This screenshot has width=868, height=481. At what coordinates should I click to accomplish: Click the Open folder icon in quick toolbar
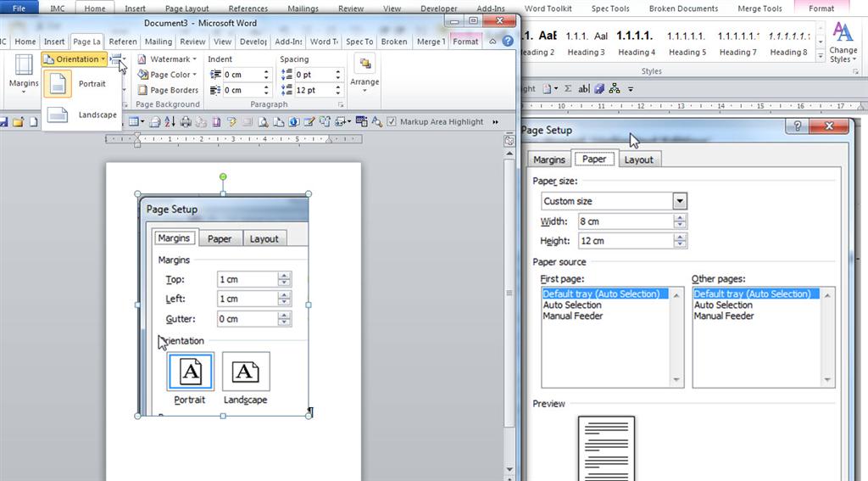coord(19,122)
